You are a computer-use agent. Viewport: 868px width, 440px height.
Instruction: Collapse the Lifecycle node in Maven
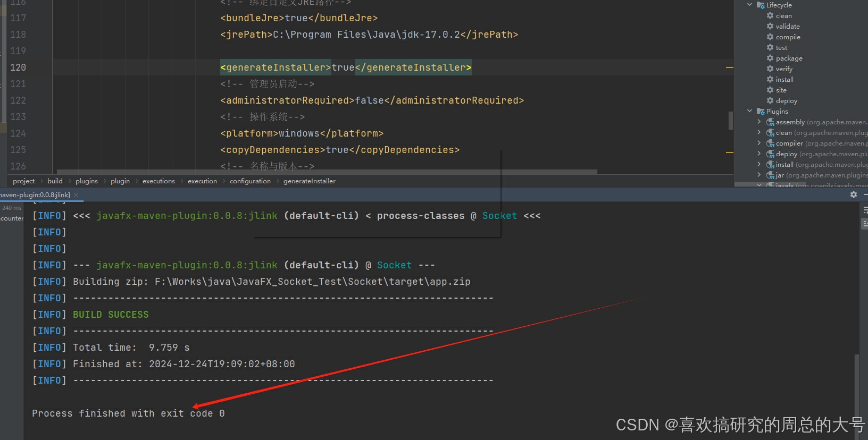[750, 5]
